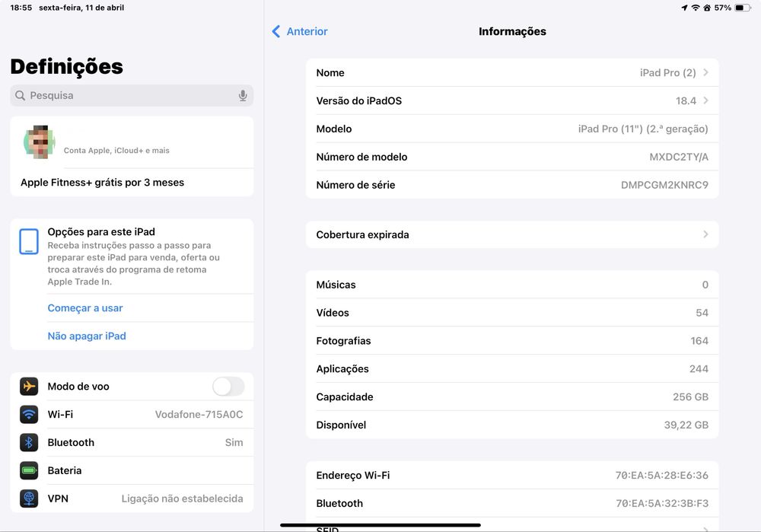Viewport: 761px width, 532px height.
Task: Tap the Músicas row count 0
Action: tap(705, 285)
